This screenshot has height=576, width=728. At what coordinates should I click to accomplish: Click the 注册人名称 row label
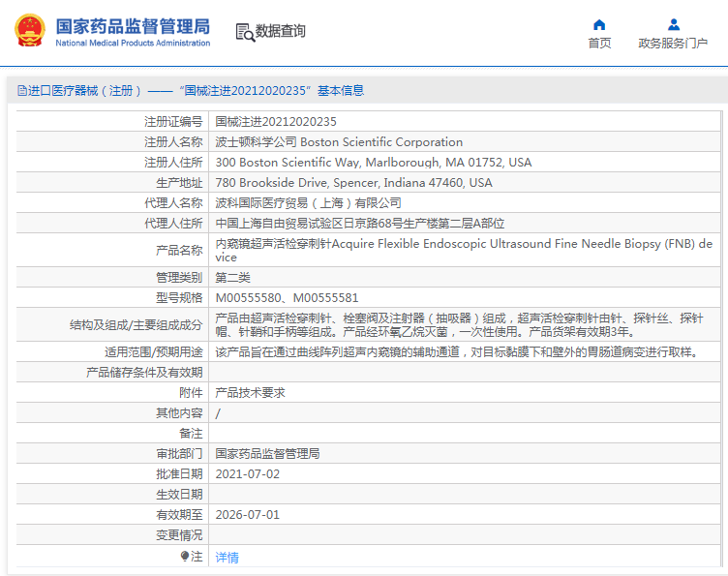(173, 142)
